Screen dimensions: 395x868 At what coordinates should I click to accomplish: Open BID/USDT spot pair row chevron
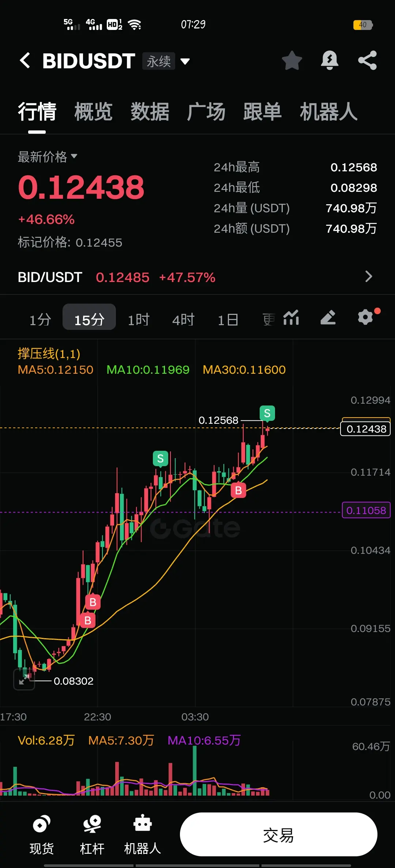(369, 277)
